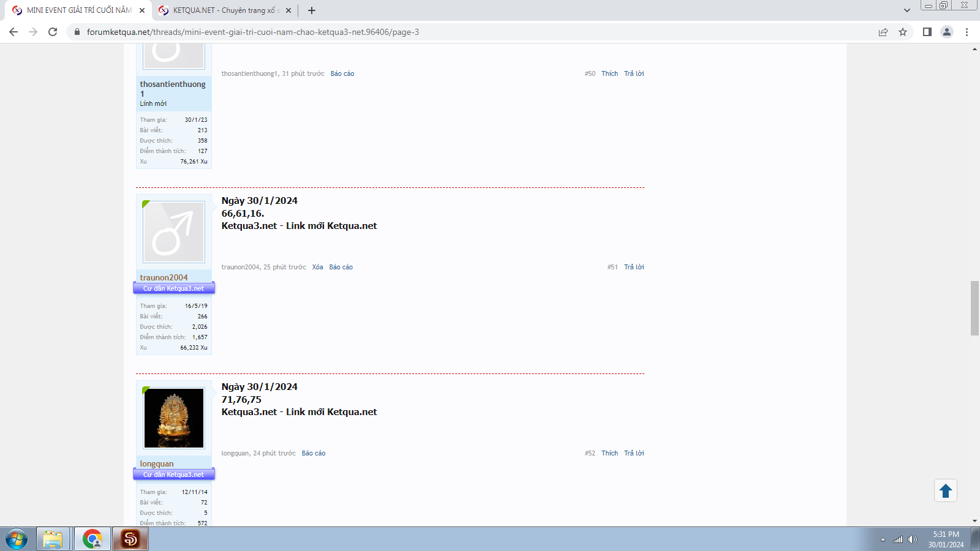Screen dimensions: 980x551
Task: Open the Chrome three-dot menu
Action: [x=967, y=32]
